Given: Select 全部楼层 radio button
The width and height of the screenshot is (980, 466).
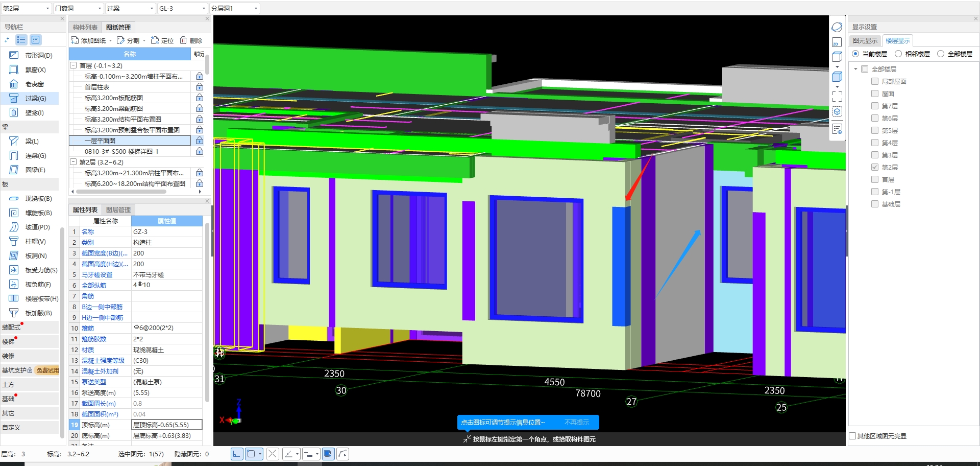Looking at the screenshot, I should 941,54.
